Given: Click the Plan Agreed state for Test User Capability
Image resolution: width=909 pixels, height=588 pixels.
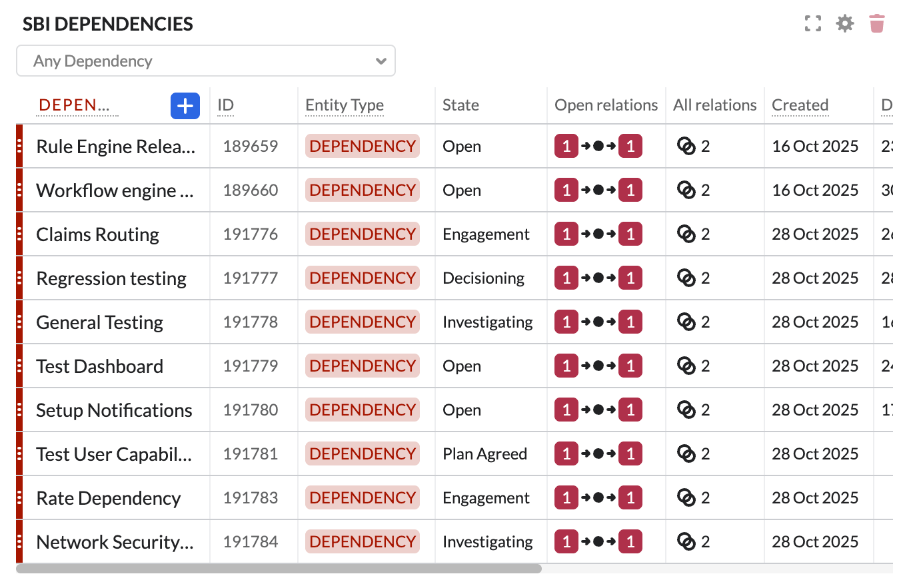Looking at the screenshot, I should [484, 454].
